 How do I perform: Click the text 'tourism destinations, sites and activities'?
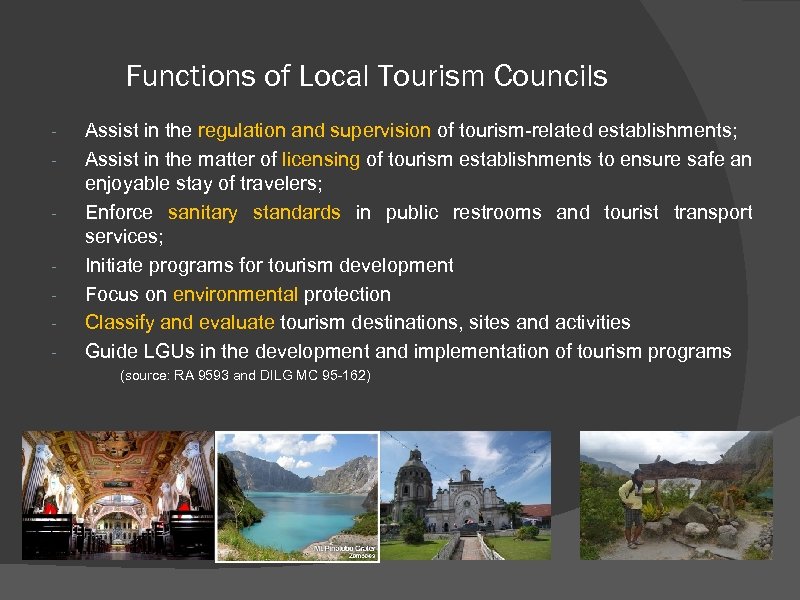455,322
